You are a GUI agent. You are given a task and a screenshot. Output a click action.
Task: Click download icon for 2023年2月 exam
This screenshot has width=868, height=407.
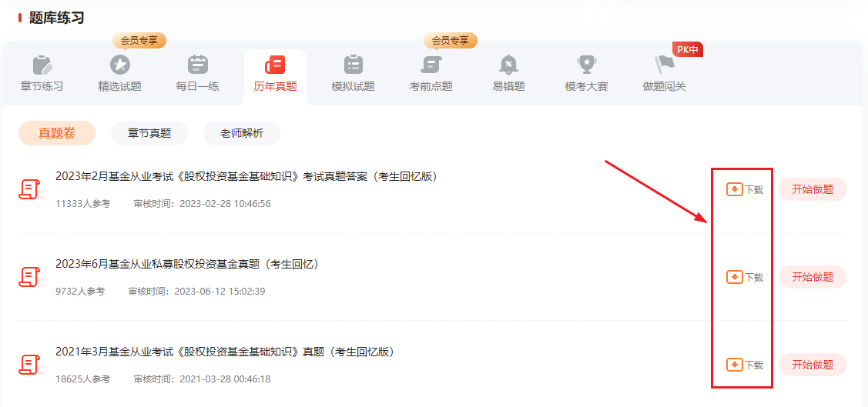[734, 190]
